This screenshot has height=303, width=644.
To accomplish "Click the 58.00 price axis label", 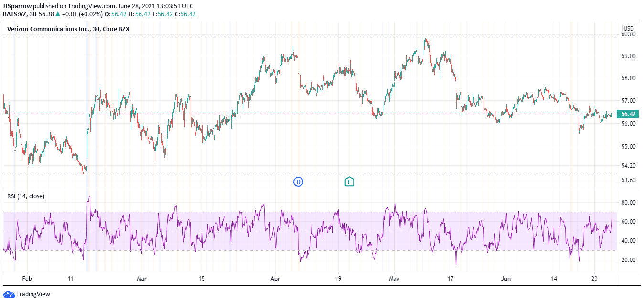I will (628, 78).
